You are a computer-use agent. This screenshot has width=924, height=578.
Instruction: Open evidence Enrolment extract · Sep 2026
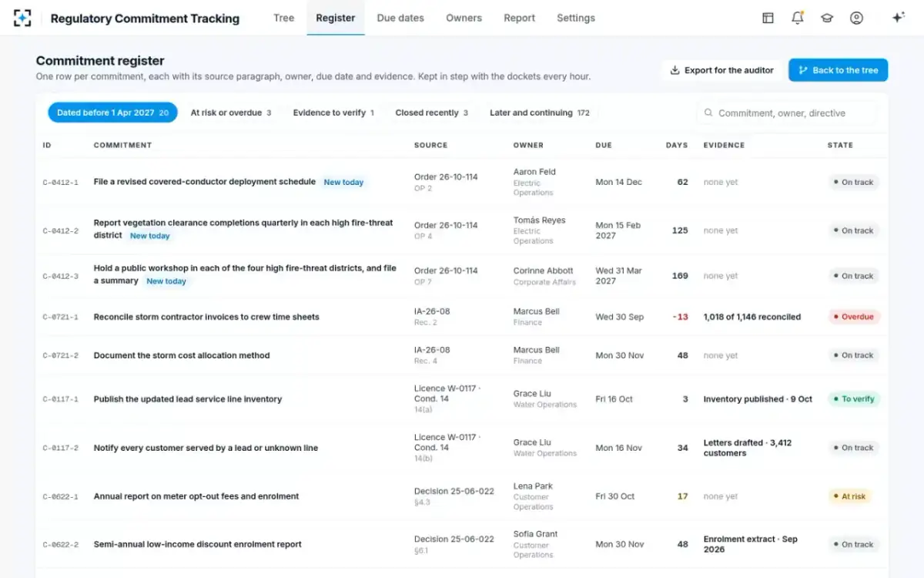pos(751,544)
